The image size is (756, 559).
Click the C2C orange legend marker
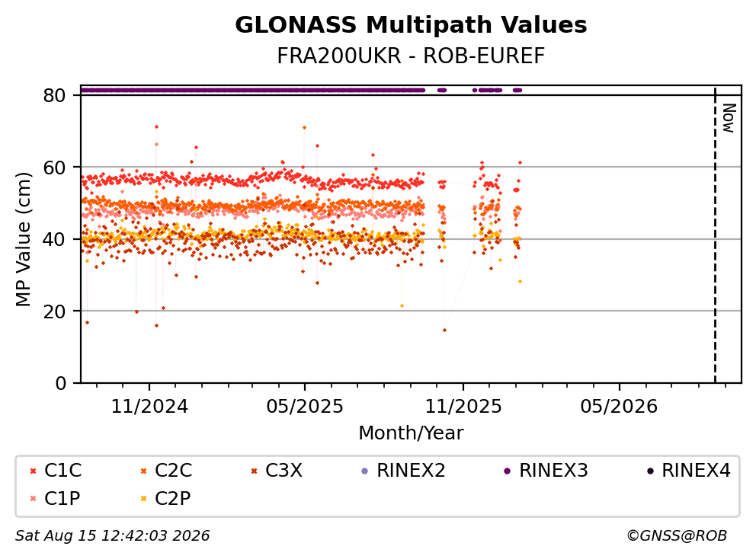click(x=143, y=471)
